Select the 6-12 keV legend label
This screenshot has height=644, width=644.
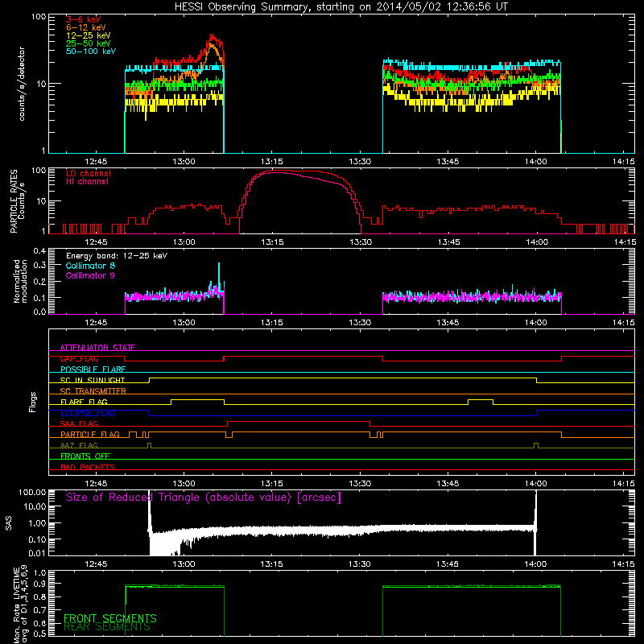coord(85,27)
